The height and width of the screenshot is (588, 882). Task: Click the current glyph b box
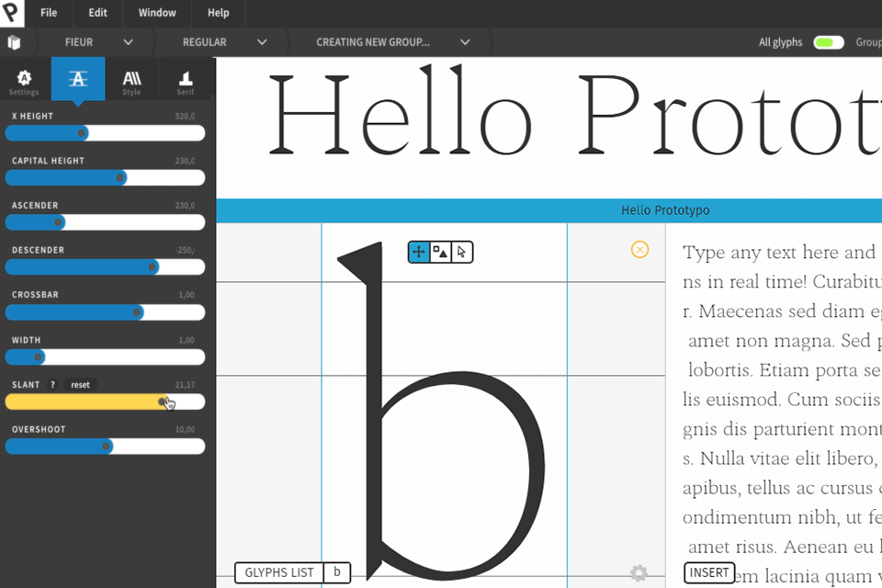(337, 572)
